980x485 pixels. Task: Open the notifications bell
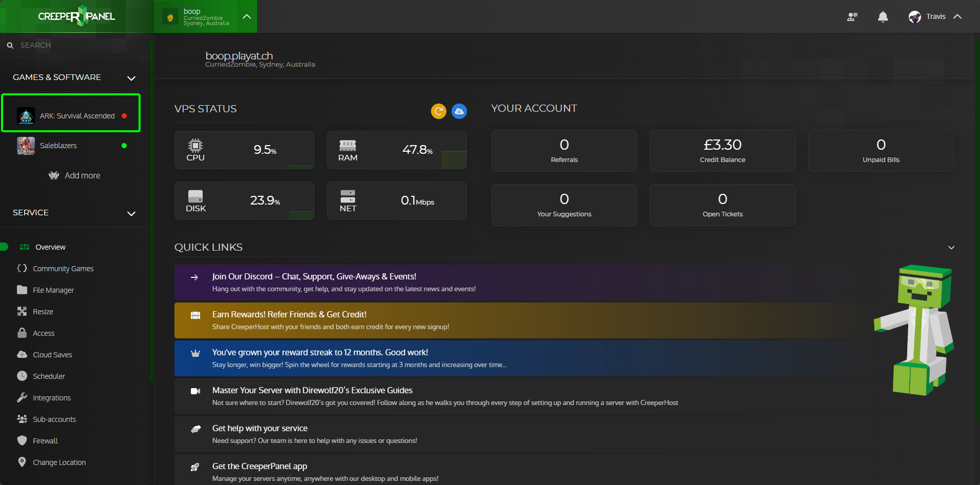(x=883, y=17)
